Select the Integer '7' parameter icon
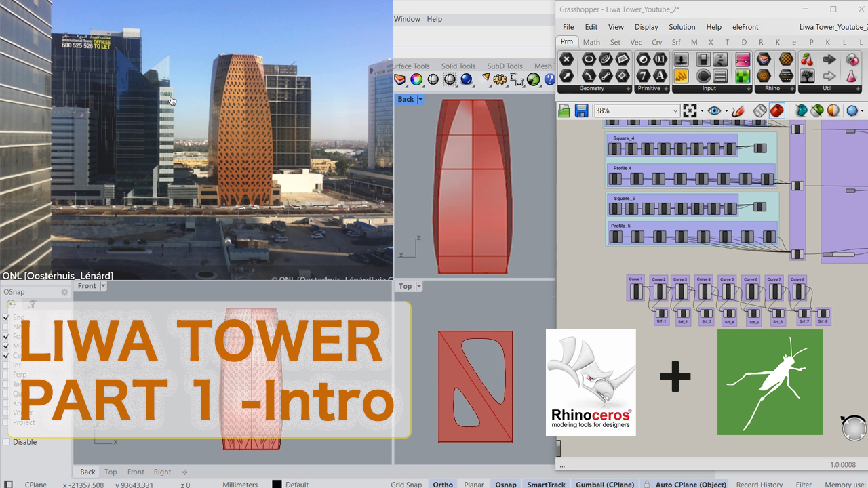868x488 pixels. (x=643, y=76)
